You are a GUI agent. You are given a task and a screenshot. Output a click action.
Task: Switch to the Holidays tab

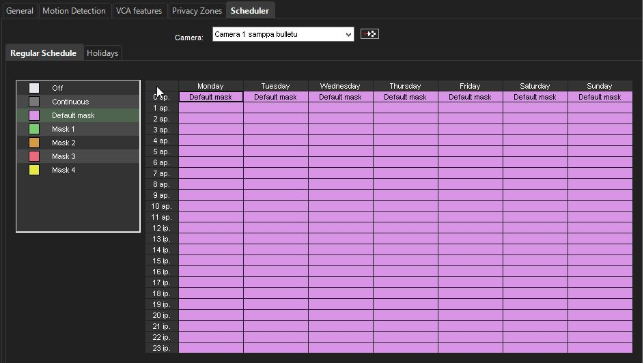click(x=102, y=53)
